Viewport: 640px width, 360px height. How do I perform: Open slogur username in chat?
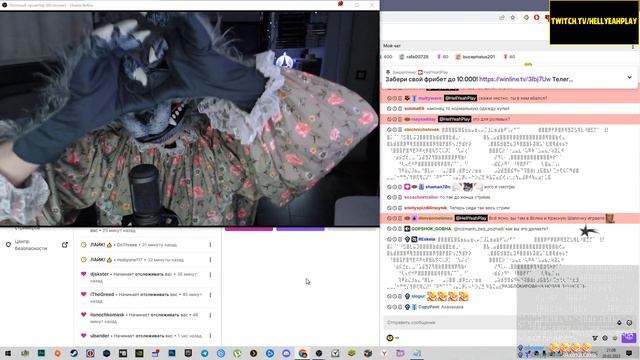click(x=418, y=296)
